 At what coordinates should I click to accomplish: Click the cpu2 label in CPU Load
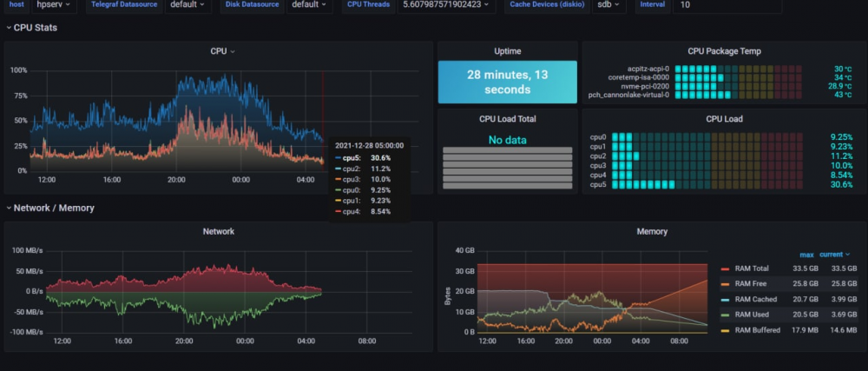pyautogui.click(x=598, y=156)
